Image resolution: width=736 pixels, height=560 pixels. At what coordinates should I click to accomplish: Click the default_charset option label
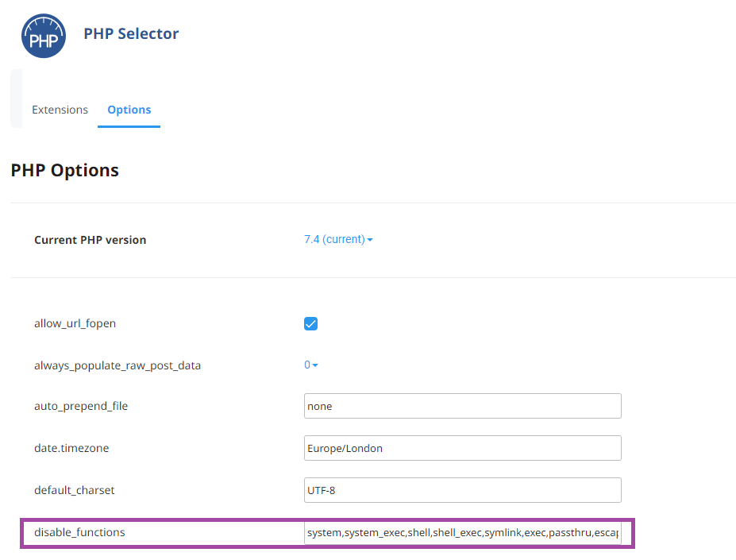tap(74, 490)
